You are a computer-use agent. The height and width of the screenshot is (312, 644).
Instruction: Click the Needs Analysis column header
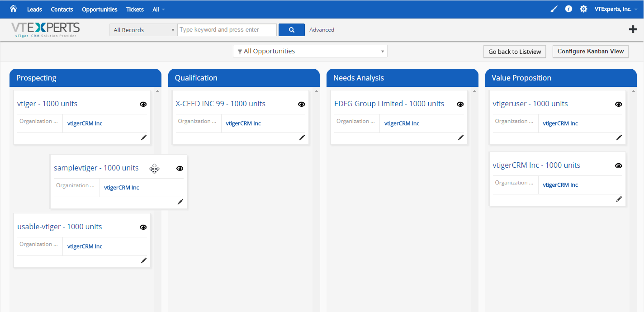coord(402,78)
